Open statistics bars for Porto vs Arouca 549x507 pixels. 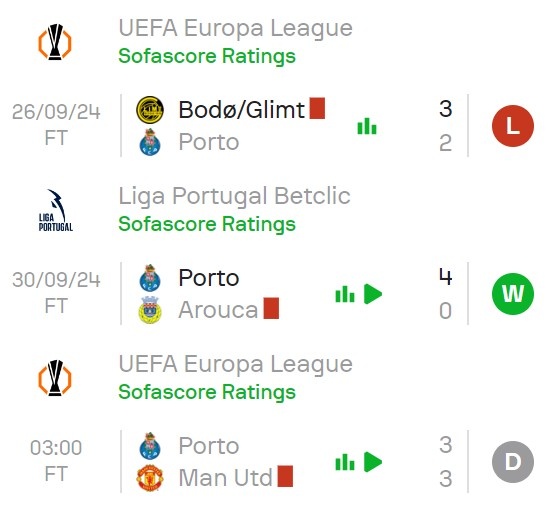tap(345, 294)
